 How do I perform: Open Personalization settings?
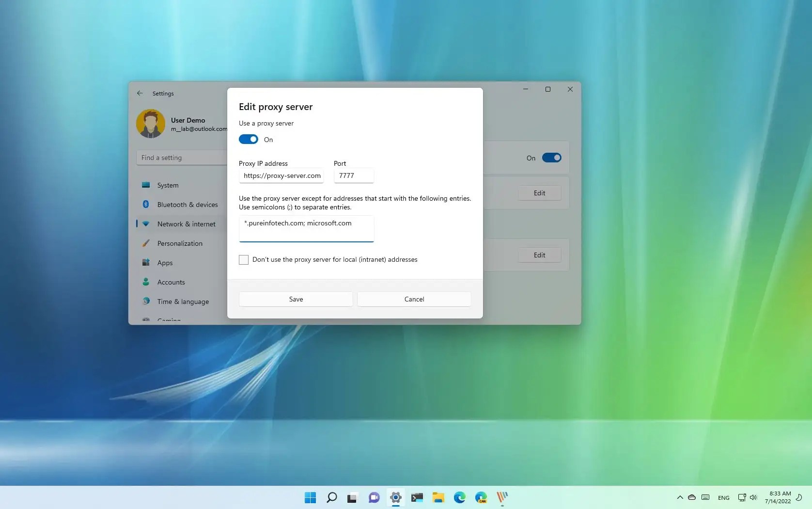point(179,243)
